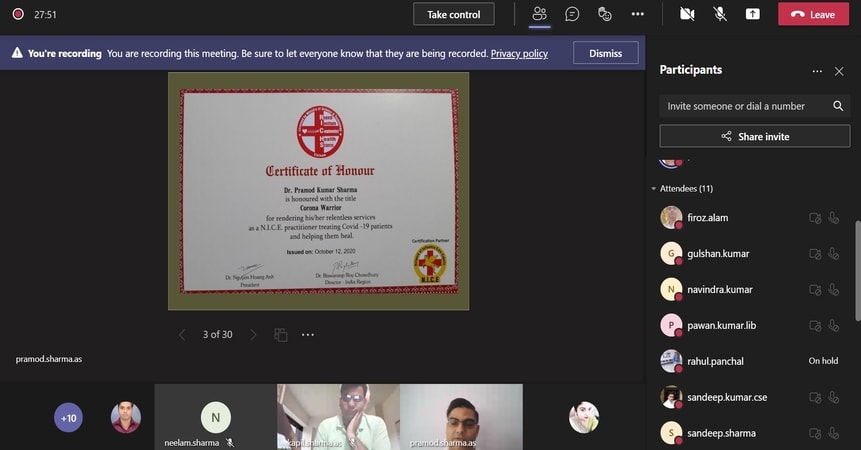The image size is (861, 450).
Task: Toggle the camera on or off
Action: (687, 14)
